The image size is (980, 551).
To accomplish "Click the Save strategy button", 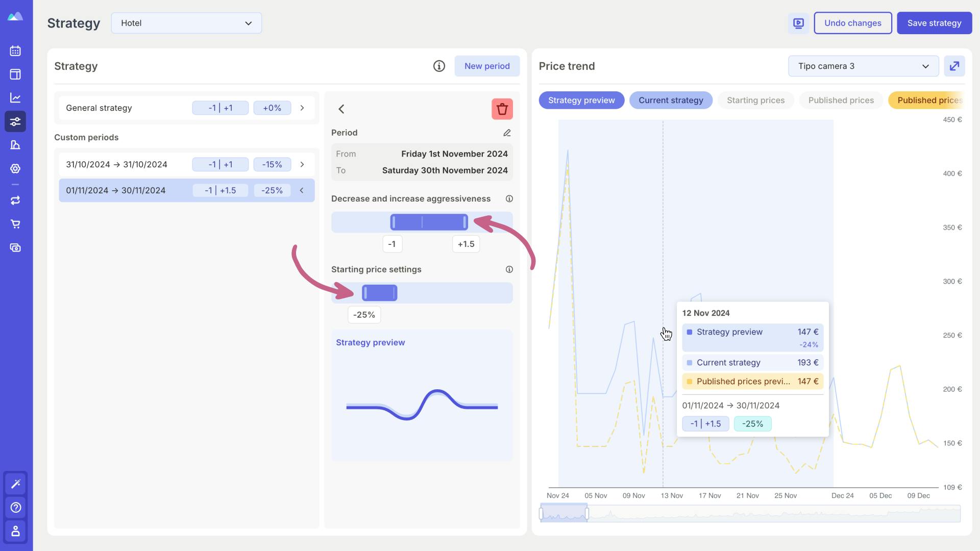I will [x=934, y=22].
